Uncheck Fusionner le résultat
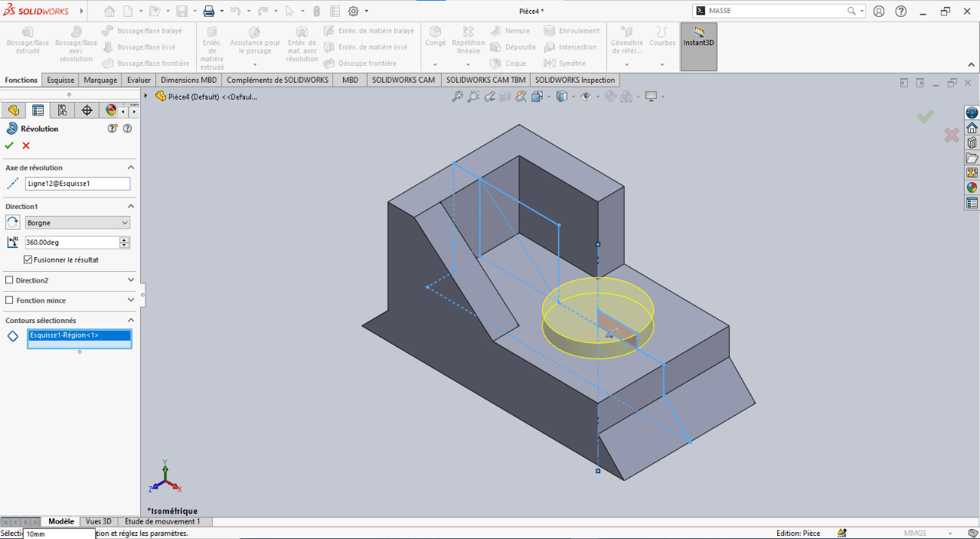This screenshot has height=539, width=980. (x=28, y=260)
